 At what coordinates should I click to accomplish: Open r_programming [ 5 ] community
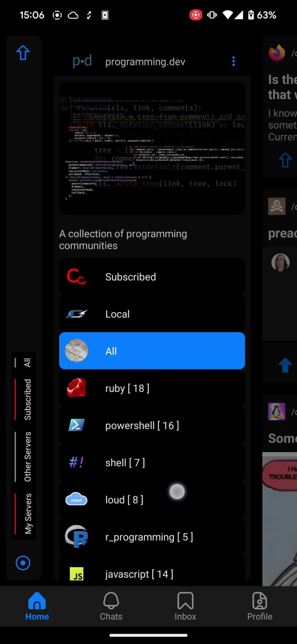click(x=152, y=536)
